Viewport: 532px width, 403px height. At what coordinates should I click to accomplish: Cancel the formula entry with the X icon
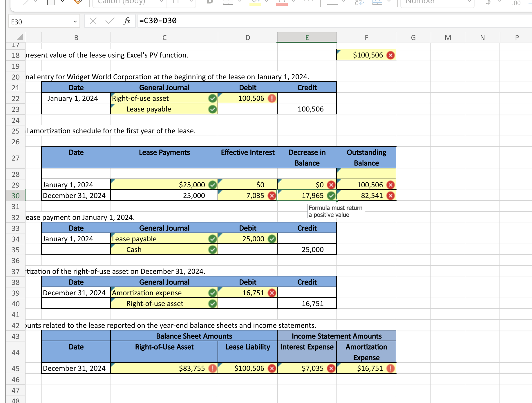[x=93, y=21]
